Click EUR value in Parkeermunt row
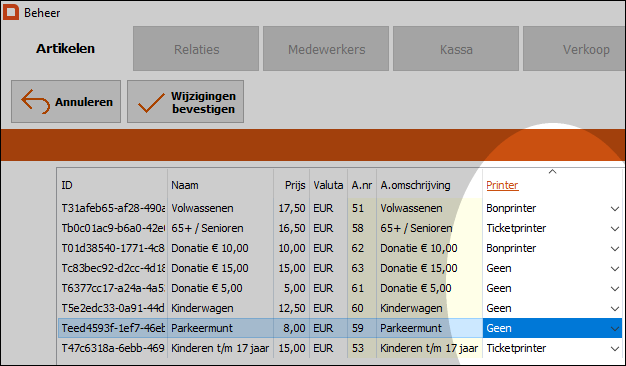 tap(328, 328)
